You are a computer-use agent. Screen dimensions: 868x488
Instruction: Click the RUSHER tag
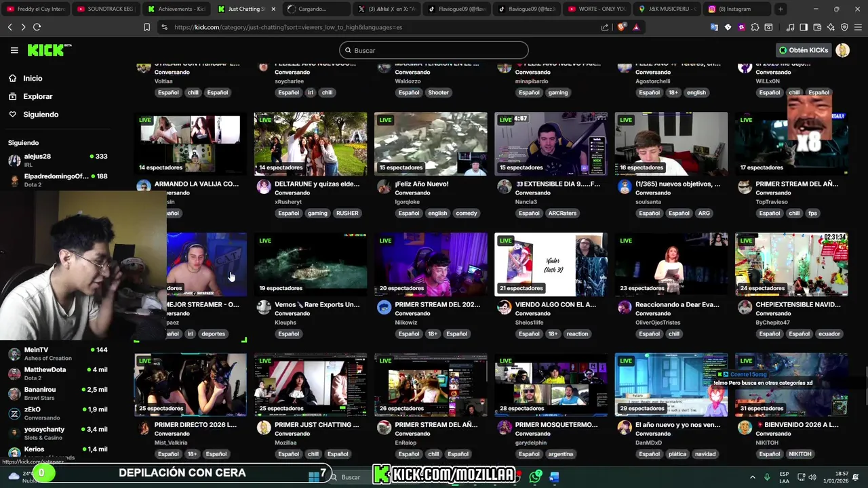(347, 213)
